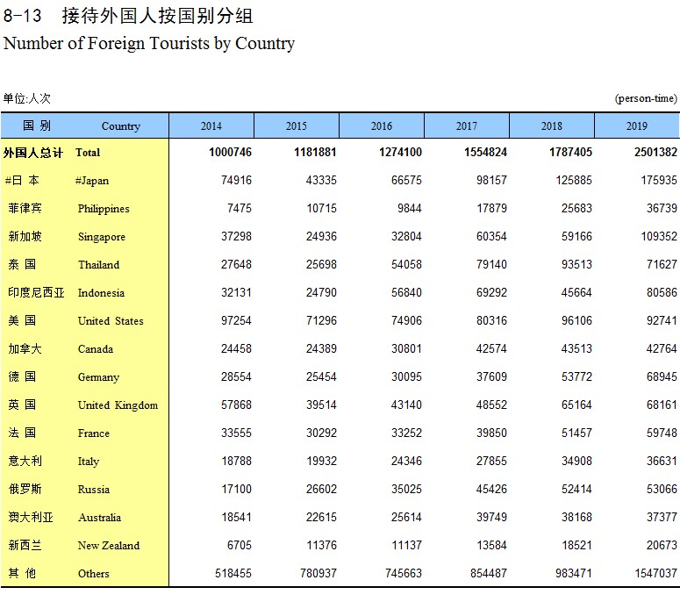
Task: Click Others 2016 value 745663
Action: (404, 573)
